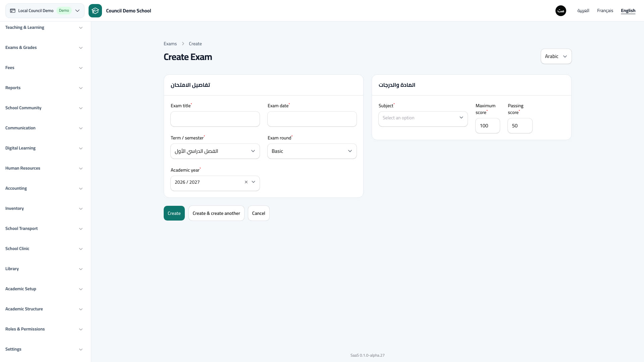644x362 pixels.
Task: Click the card icon in Local Council Demo selector
Action: pyautogui.click(x=13, y=11)
